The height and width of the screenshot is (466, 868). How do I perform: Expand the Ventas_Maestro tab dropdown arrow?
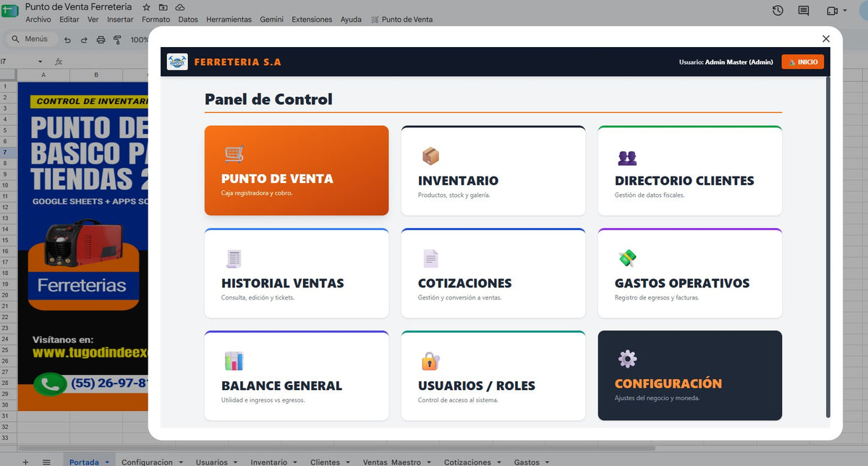[x=429, y=462]
